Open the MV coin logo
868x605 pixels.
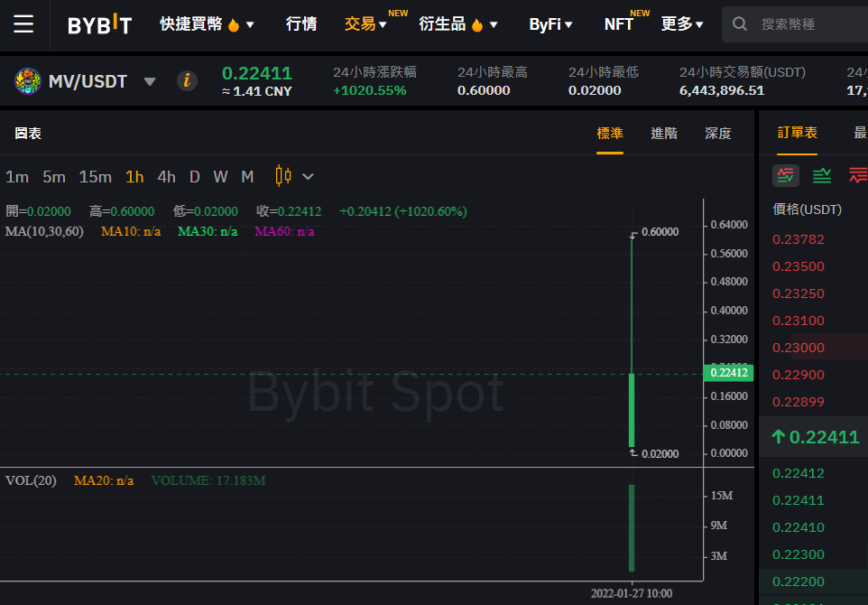[x=28, y=81]
